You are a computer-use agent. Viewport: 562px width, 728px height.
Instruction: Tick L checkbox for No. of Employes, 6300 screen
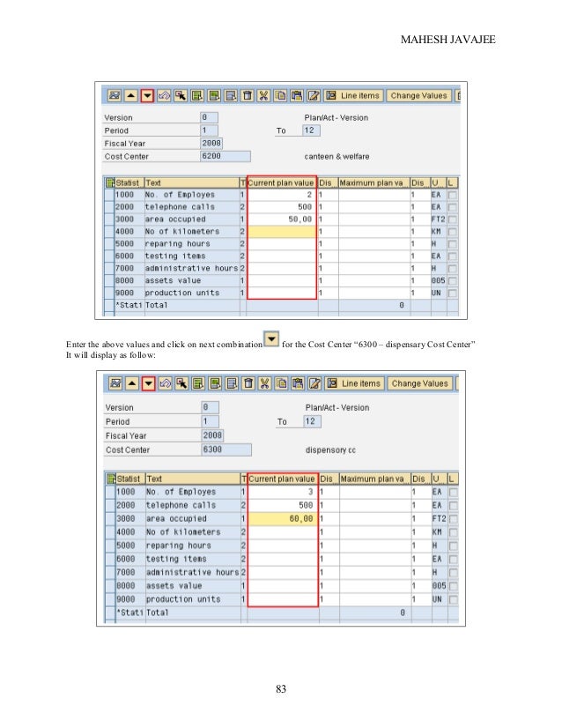click(454, 492)
